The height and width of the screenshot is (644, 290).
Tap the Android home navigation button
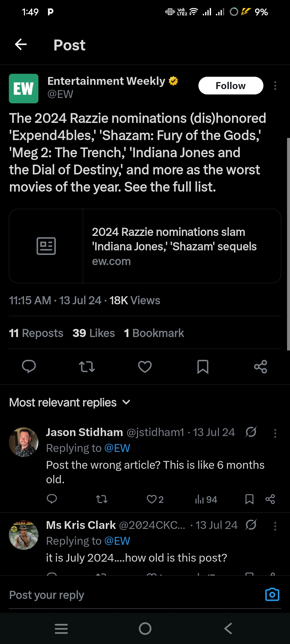[x=145, y=628]
